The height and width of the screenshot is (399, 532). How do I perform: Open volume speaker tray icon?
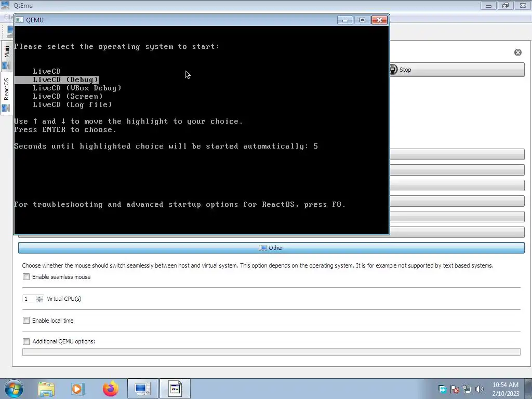pyautogui.click(x=479, y=389)
